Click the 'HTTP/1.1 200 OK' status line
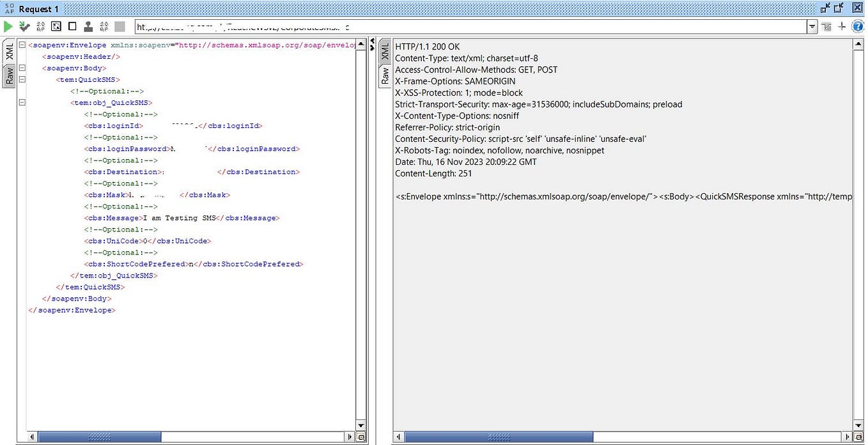 tap(428, 47)
